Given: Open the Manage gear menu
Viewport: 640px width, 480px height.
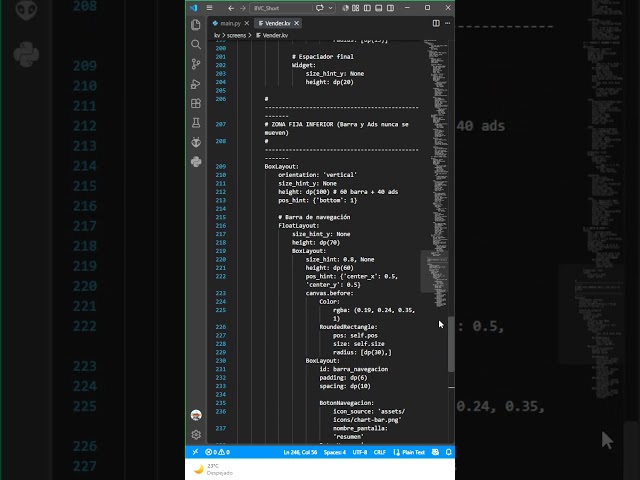Looking at the screenshot, I should (x=196, y=435).
